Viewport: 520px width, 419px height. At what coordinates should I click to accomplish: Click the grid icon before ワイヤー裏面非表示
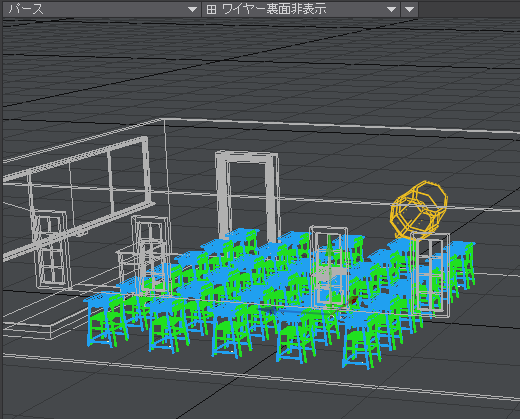pyautogui.click(x=211, y=9)
